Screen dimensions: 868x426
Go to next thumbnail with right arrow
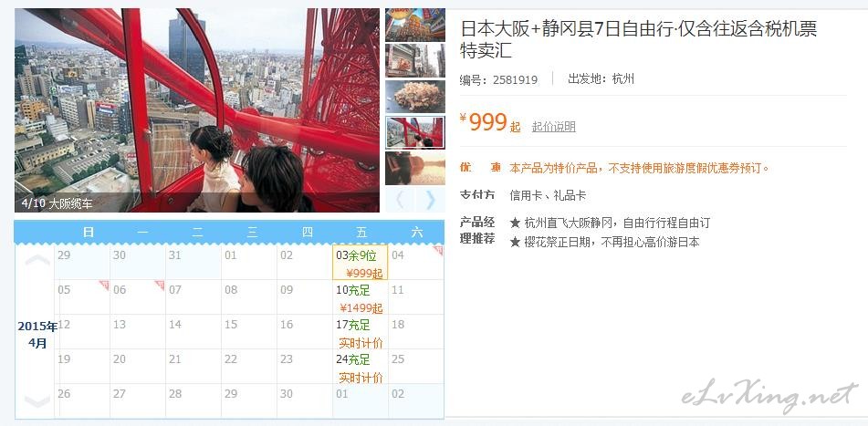430,199
